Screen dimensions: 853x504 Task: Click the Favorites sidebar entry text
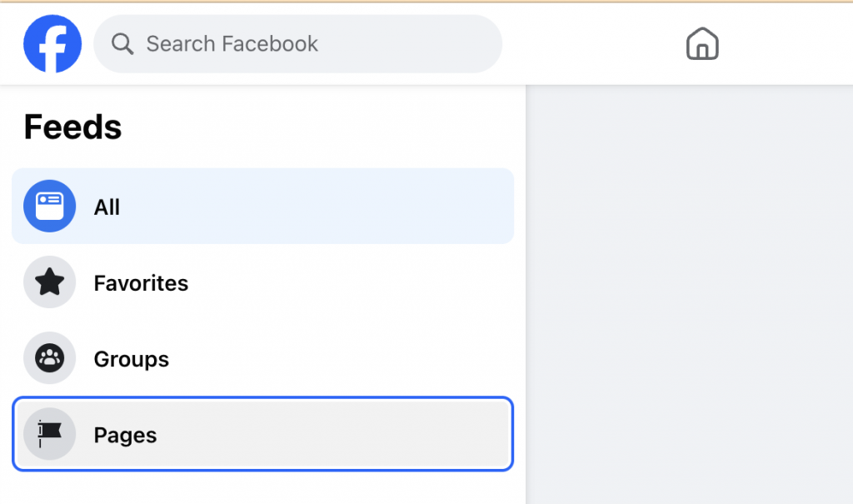point(141,282)
